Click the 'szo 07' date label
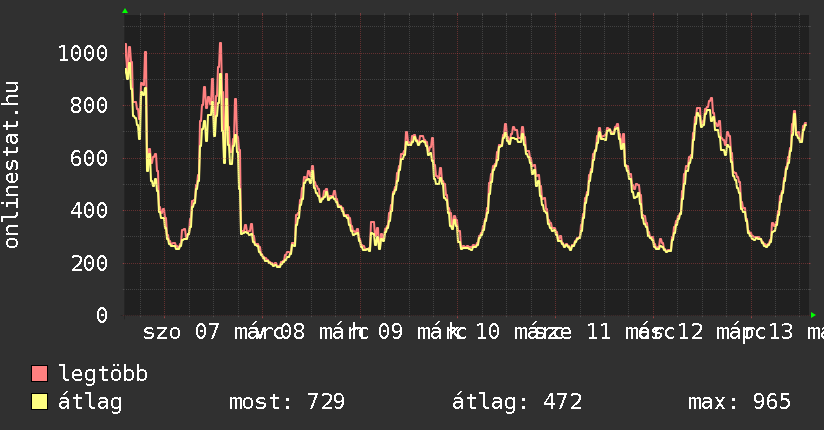The image size is (824, 430). coord(181,332)
